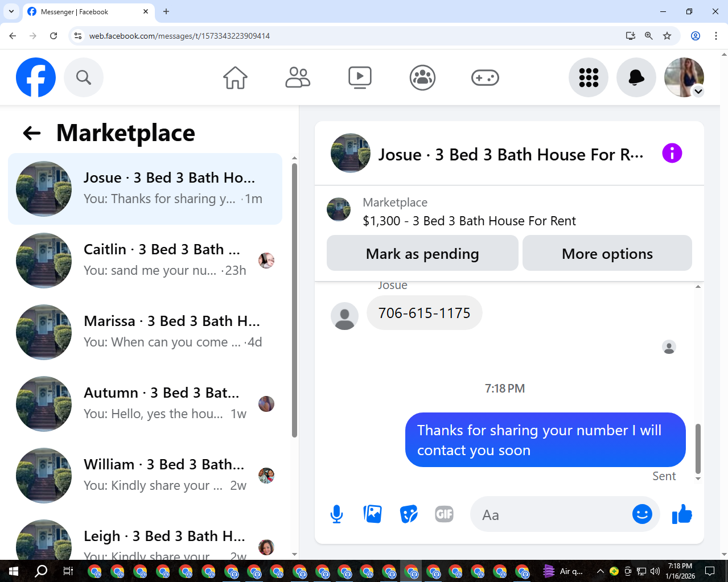
Task: Click the listing thumbnail beside Marketplace label
Action: (339, 209)
